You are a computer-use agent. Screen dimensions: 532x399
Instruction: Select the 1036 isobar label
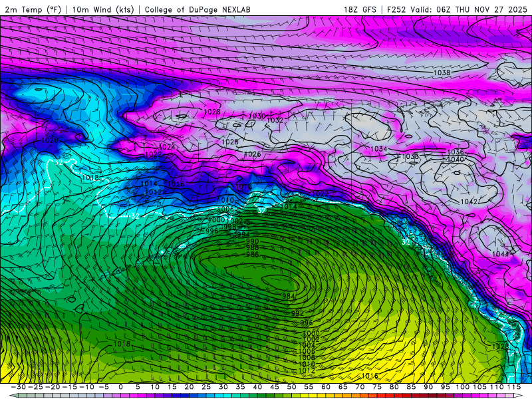(x=456, y=152)
